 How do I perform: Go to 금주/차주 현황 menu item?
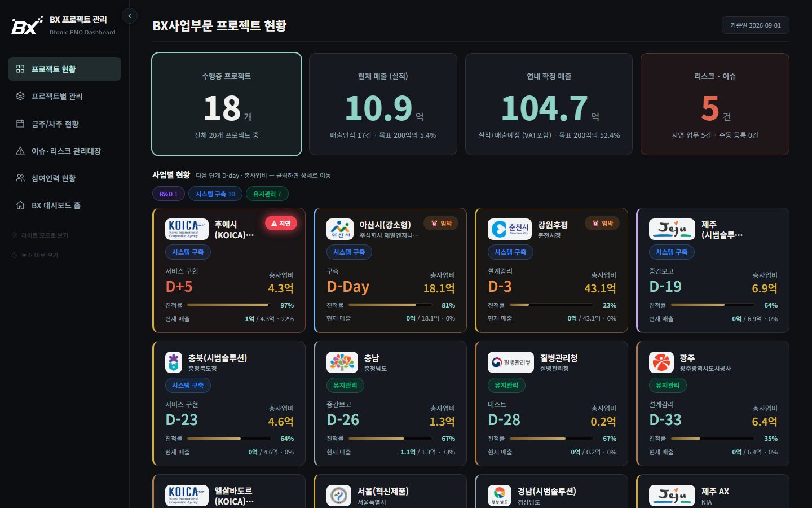pos(64,124)
